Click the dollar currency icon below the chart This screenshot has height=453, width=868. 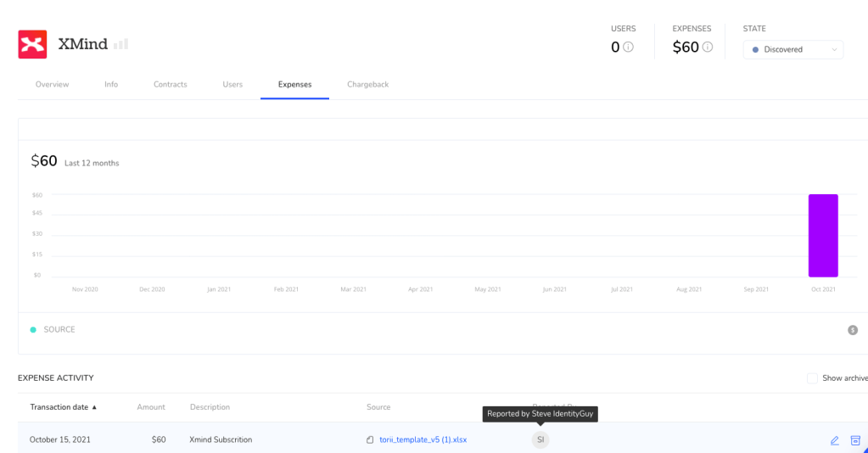click(x=853, y=330)
